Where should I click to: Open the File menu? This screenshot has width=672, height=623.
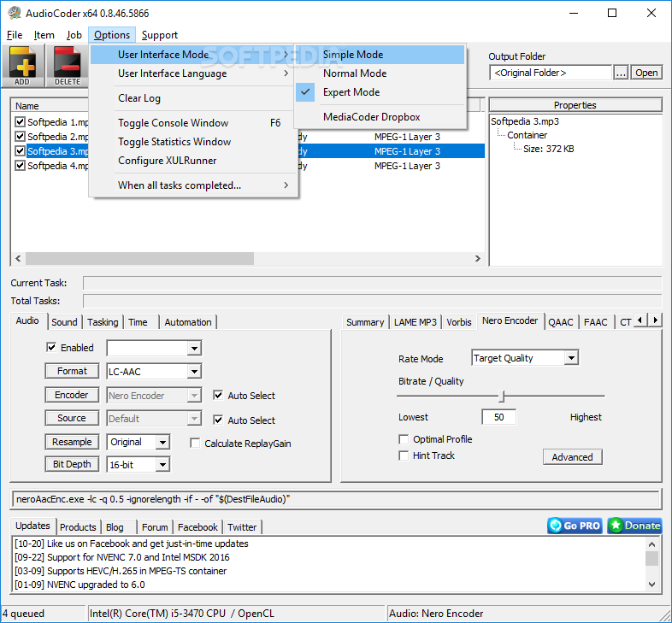point(15,35)
